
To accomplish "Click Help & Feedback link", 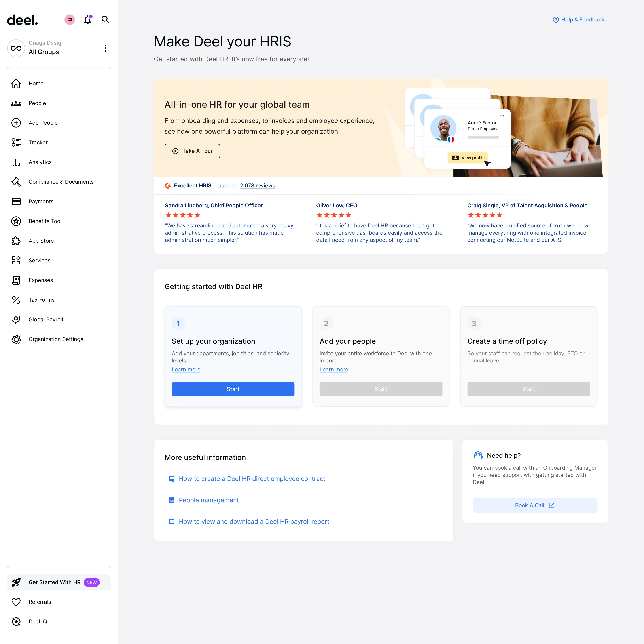I will (578, 20).
